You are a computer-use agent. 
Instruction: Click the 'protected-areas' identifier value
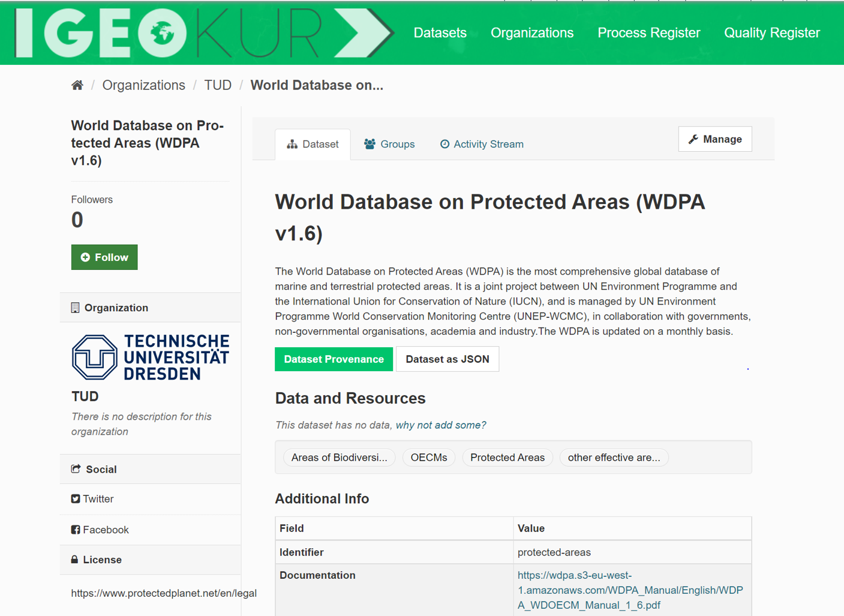[x=554, y=552]
